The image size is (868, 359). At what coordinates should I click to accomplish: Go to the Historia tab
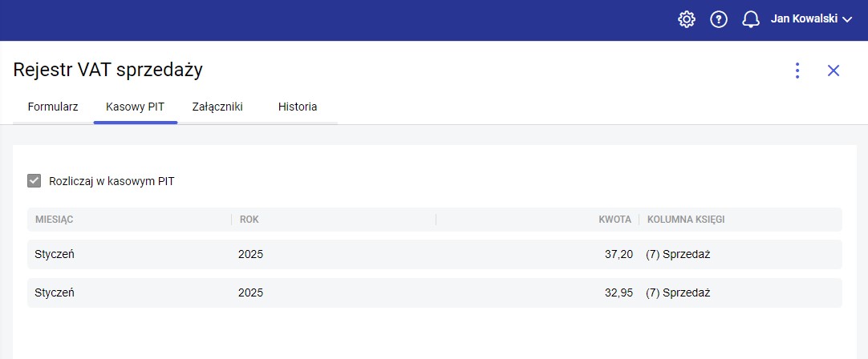pyautogui.click(x=298, y=107)
